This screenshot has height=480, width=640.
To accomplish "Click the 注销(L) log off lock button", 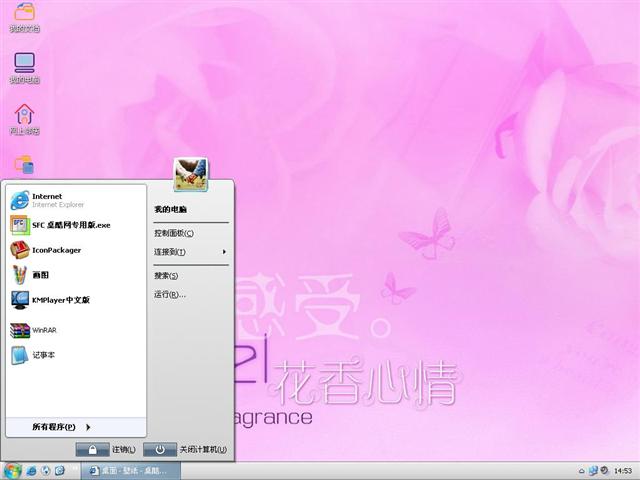I will (x=93, y=449).
